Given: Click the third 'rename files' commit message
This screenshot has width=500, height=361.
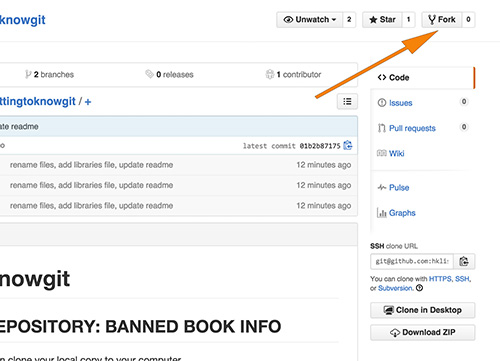Looking at the screenshot, I should [91, 206].
